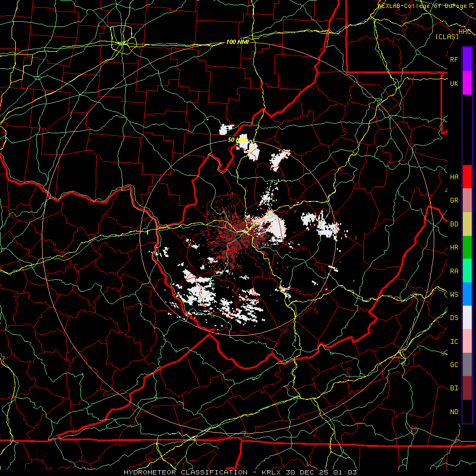Viewport: 476px width, 476px height.
Task: Click the HA legend label
Action: click(454, 177)
